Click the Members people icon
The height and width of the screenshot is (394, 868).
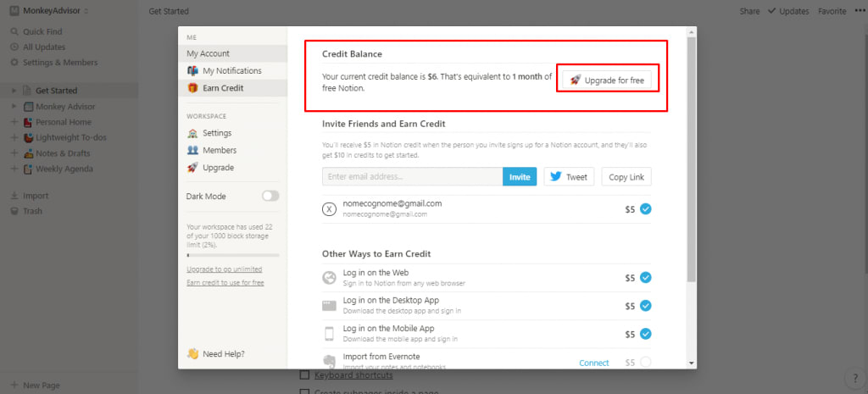[x=192, y=151]
